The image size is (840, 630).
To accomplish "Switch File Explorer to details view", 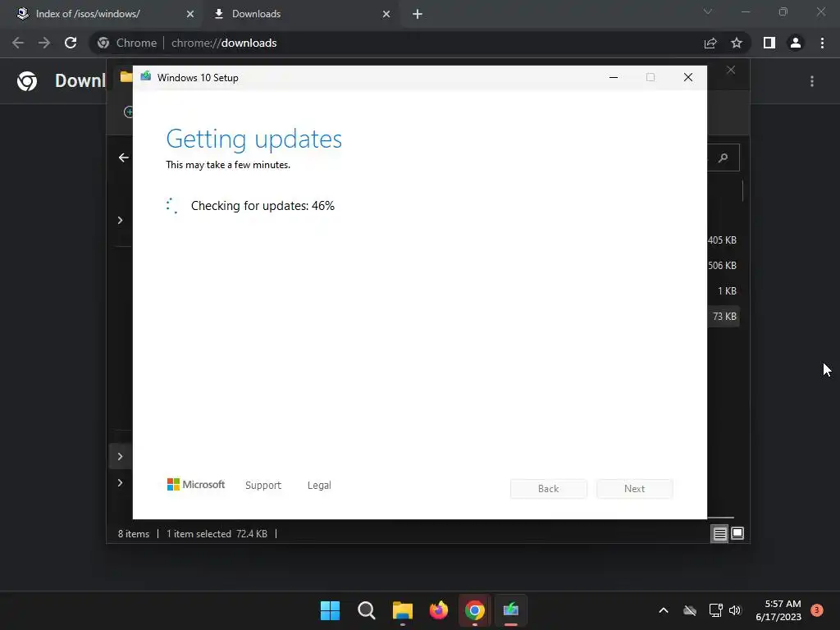I will coord(719,533).
